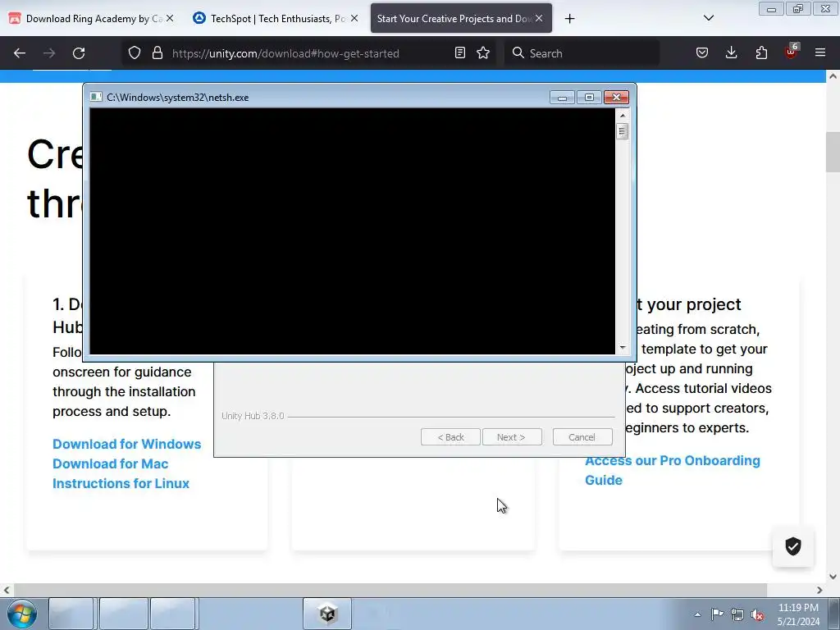Viewport: 840px width, 630px height.
Task: Switch to the TechSpot tab
Action: point(276,19)
